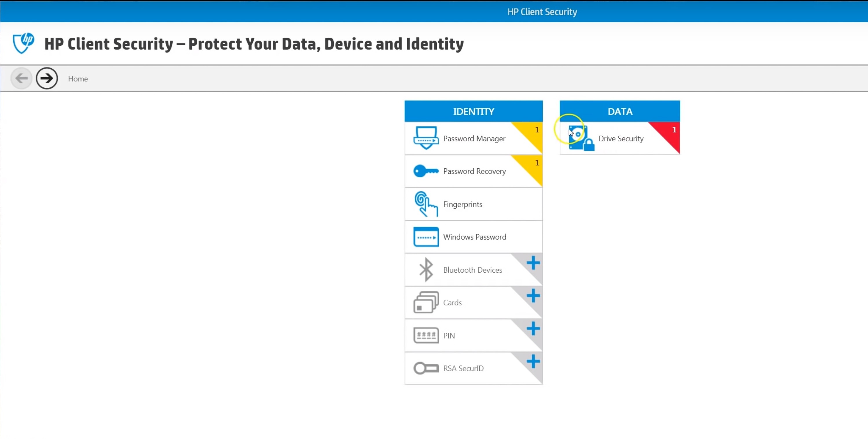
Task: Click the PIN keypad icon
Action: click(426, 335)
